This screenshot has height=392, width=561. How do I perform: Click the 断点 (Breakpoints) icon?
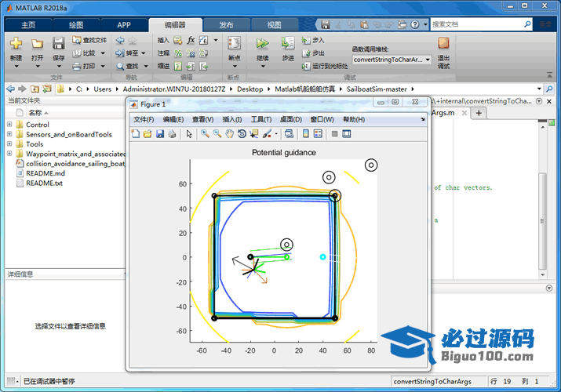[235, 43]
